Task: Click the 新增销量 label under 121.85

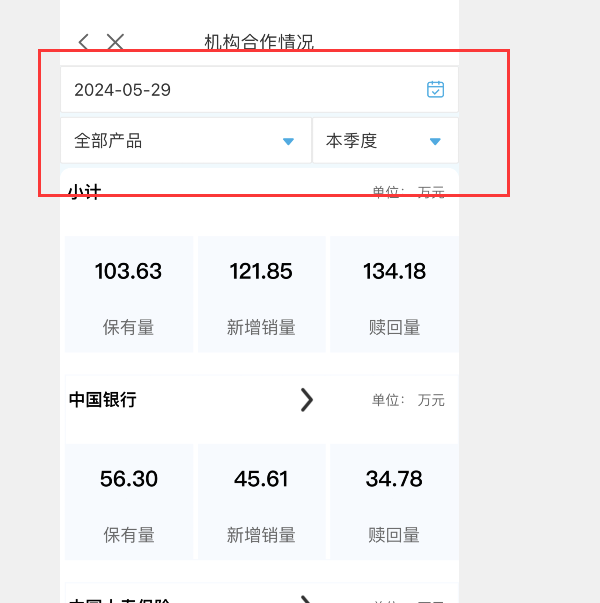Action: [261, 327]
